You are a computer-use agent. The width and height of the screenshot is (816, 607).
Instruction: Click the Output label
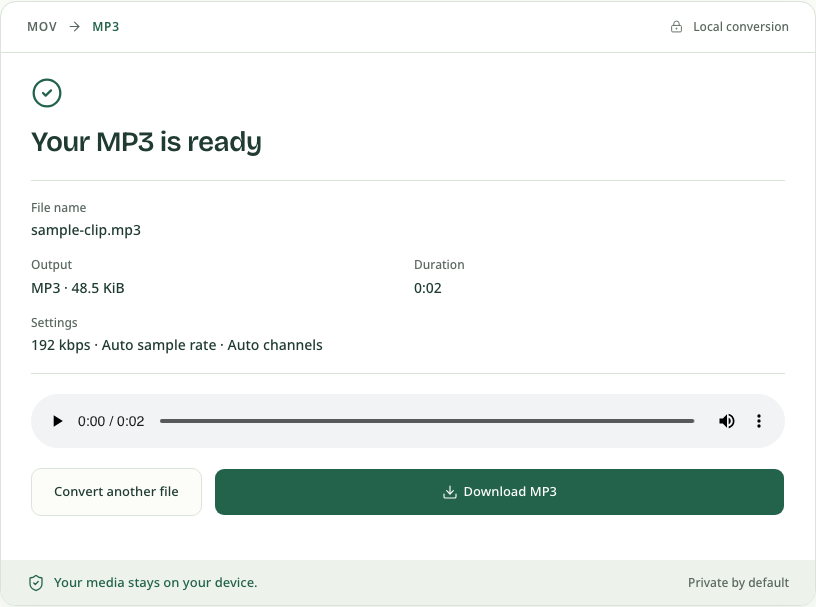[x=52, y=264]
